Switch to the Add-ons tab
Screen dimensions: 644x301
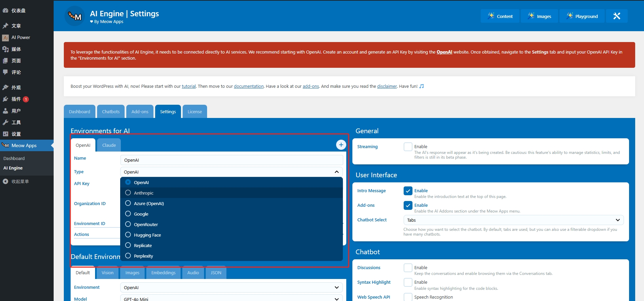pyautogui.click(x=140, y=112)
